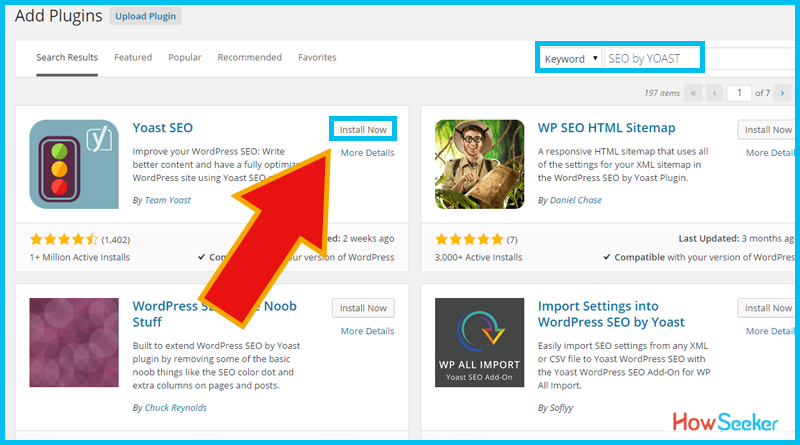800x445 pixels.
Task: Install the Remove Noob Stuff plugin by Chuck Reynolds
Action: tap(363, 308)
